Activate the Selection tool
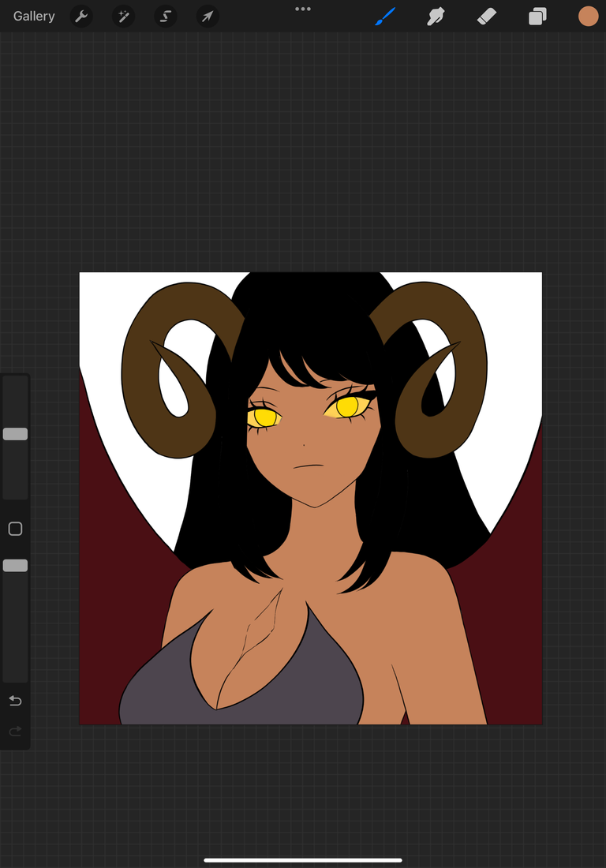This screenshot has width=606, height=868. [x=166, y=17]
